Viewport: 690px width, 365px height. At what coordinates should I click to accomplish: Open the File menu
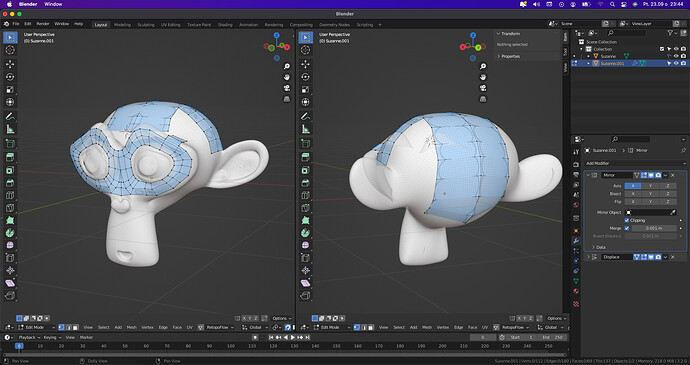[16, 24]
